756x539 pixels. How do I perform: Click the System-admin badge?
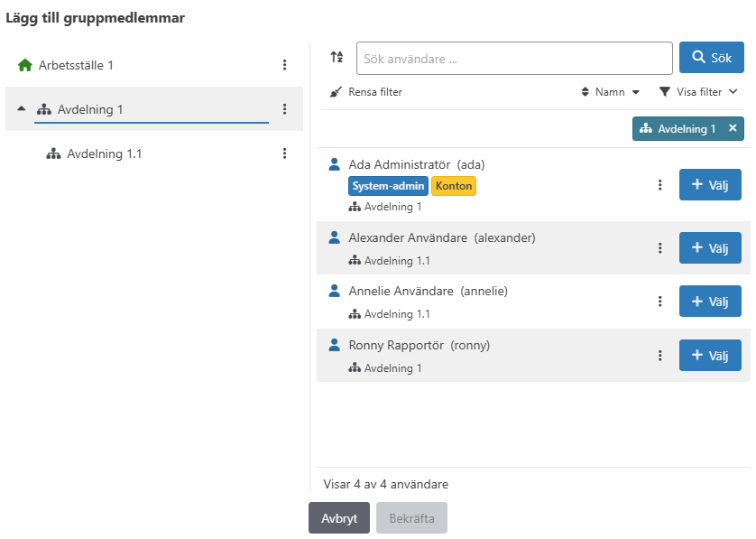tap(388, 186)
